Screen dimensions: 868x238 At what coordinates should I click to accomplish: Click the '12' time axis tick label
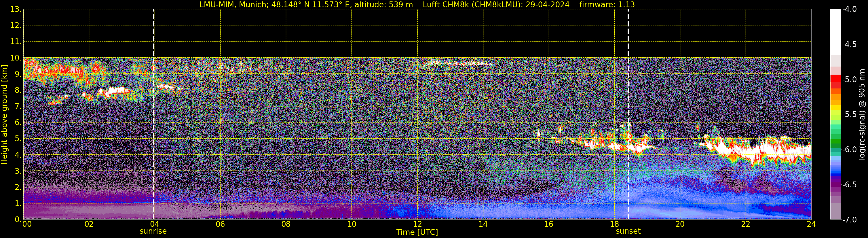click(x=417, y=224)
